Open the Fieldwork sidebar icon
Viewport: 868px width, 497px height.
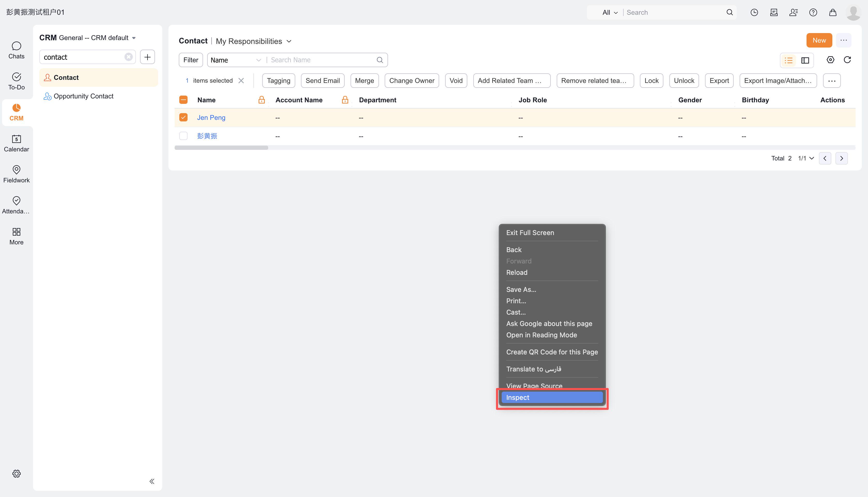16,174
